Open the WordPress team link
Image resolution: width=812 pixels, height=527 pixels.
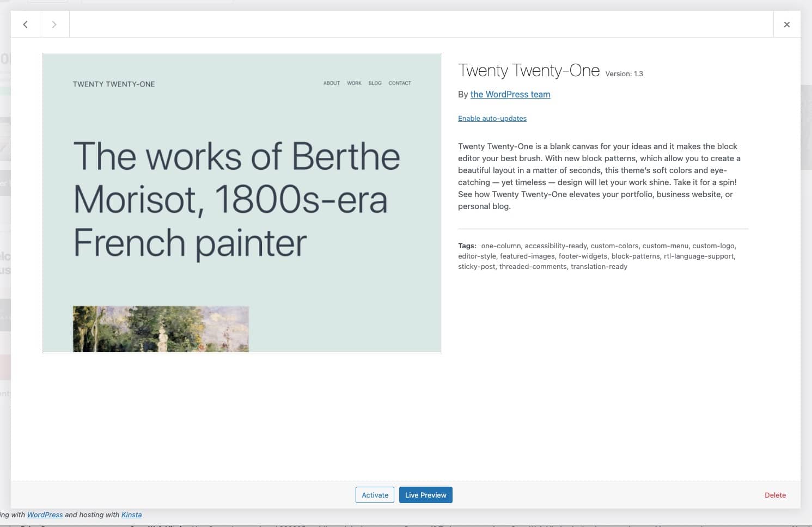pos(510,94)
